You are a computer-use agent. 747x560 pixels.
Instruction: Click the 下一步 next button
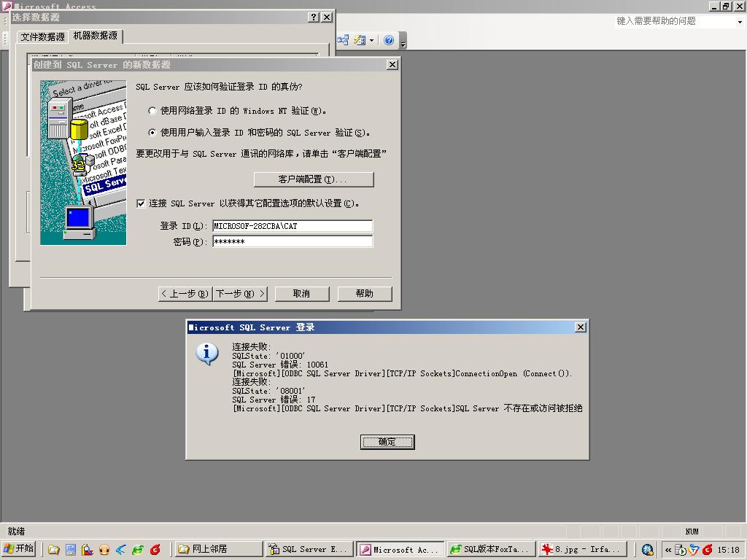240,294
